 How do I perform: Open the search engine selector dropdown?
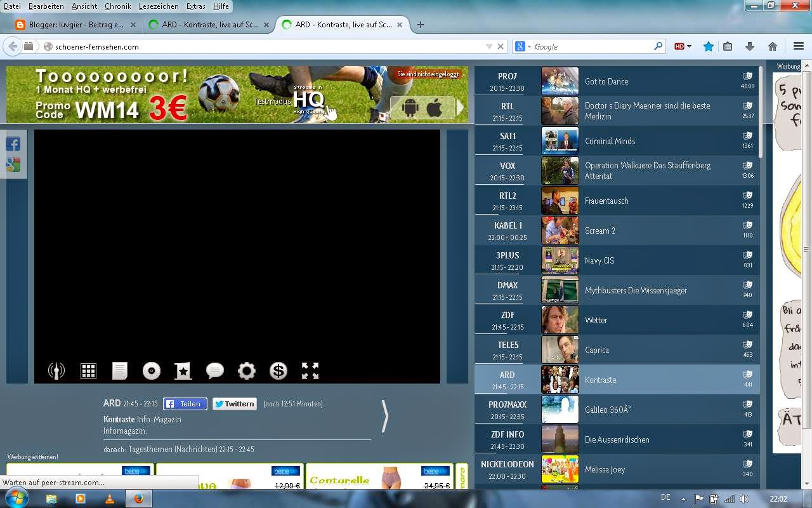[x=523, y=46]
